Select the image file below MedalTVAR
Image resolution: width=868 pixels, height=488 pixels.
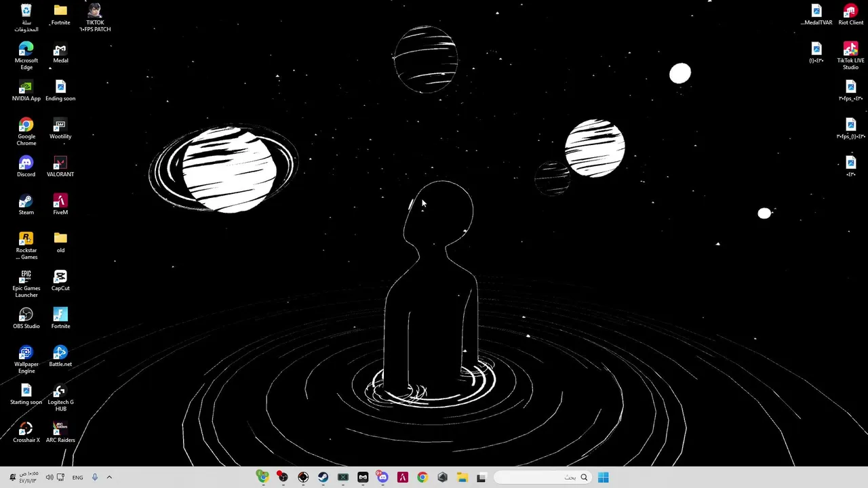tap(816, 53)
